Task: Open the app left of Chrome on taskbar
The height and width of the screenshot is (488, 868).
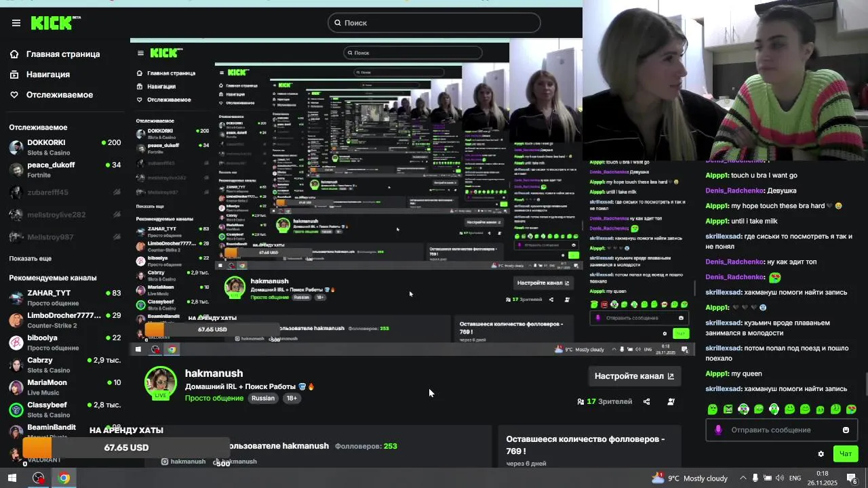Action: pyautogui.click(x=39, y=478)
